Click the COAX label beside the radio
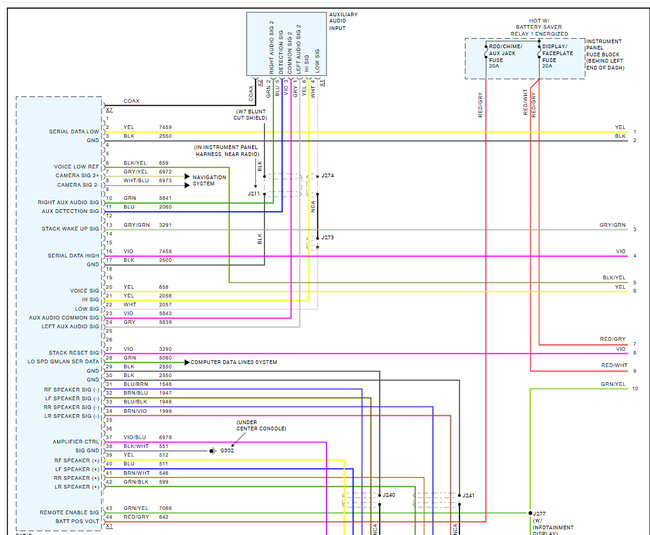This screenshot has width=650, height=535. pos(131,101)
